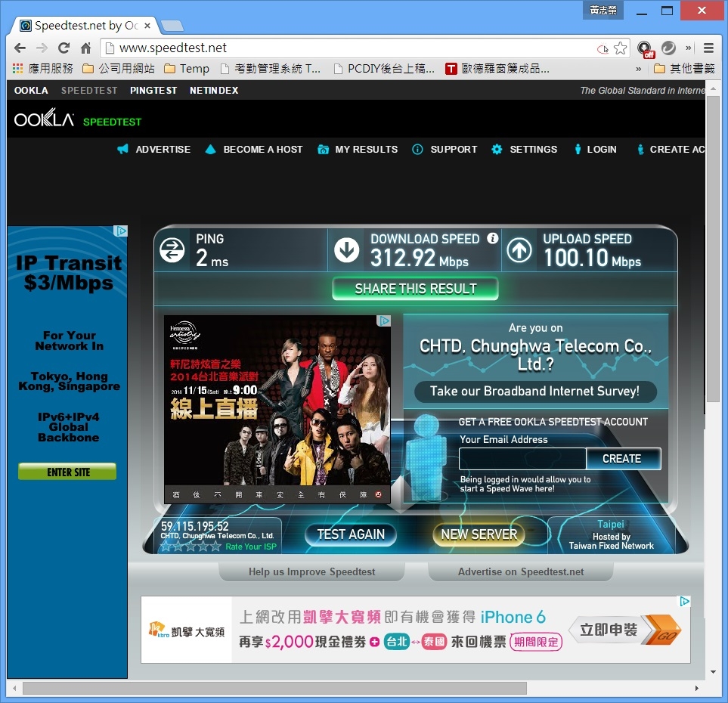The height and width of the screenshot is (703, 728).
Task: Click Advertise on Speedtest.net
Action: pyautogui.click(x=521, y=572)
